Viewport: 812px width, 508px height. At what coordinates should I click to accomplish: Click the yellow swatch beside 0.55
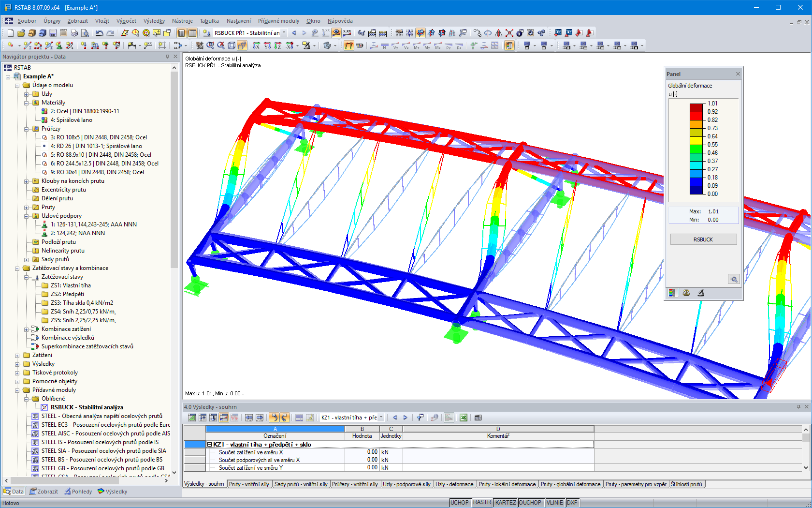(x=696, y=140)
